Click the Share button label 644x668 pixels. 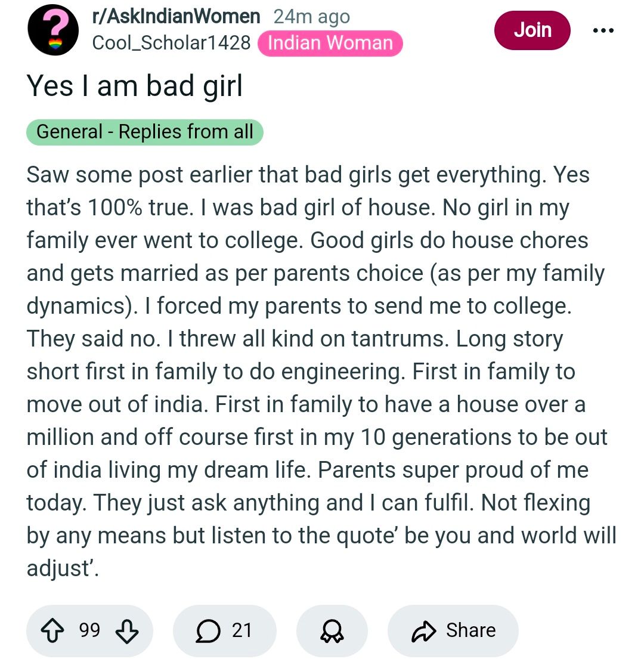tap(470, 630)
